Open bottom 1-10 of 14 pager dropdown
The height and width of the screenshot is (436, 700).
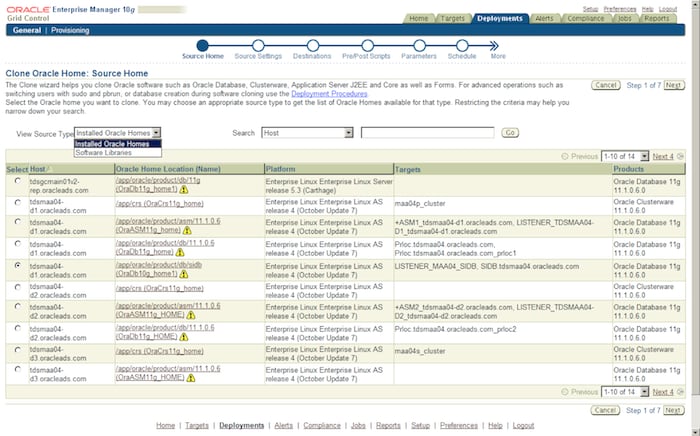625,392
